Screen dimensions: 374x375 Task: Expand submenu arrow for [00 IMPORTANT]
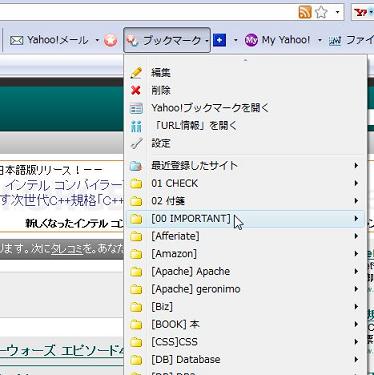(356, 218)
